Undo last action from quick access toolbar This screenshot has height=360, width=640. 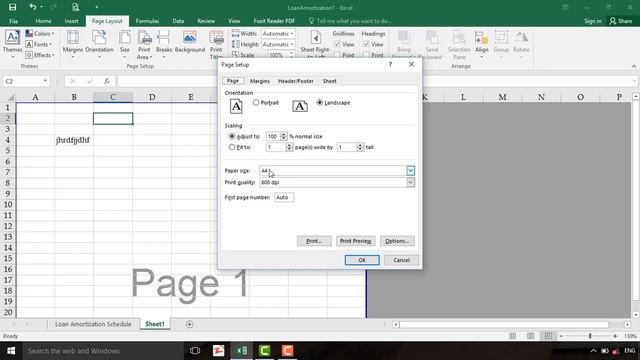[x=33, y=7]
